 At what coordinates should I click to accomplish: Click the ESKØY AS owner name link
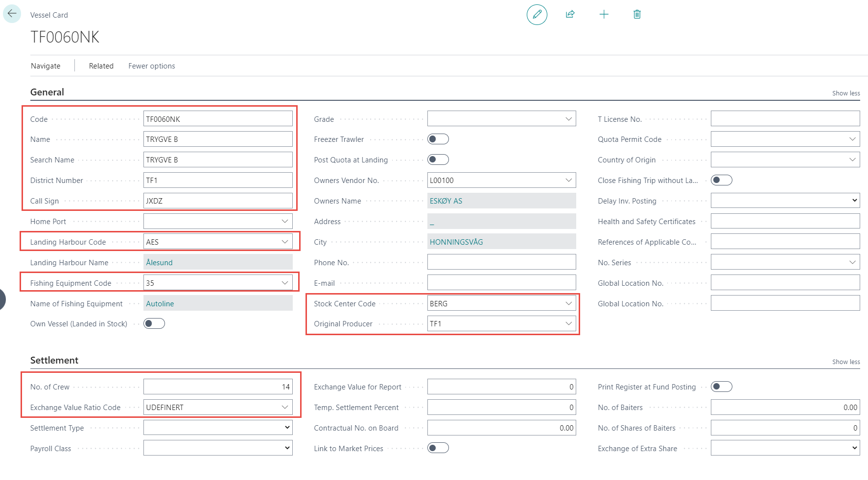[x=446, y=201]
